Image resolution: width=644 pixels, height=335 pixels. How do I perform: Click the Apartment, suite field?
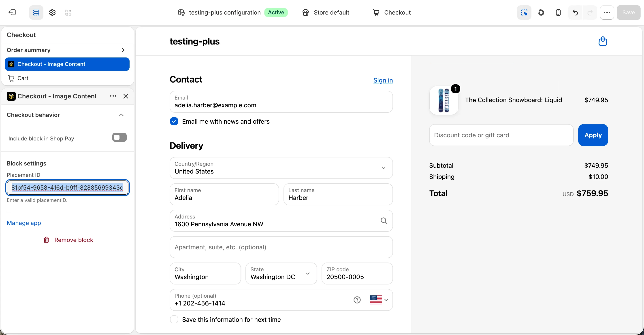(281, 247)
